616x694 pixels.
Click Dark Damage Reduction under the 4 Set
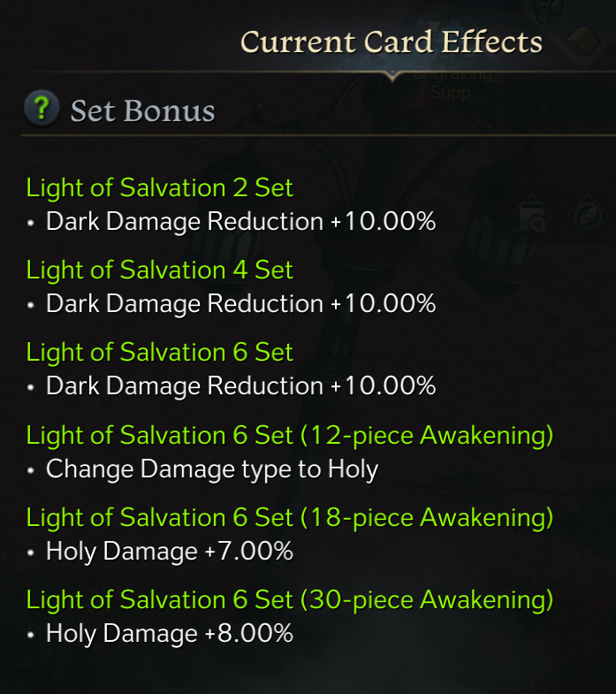coord(240,303)
